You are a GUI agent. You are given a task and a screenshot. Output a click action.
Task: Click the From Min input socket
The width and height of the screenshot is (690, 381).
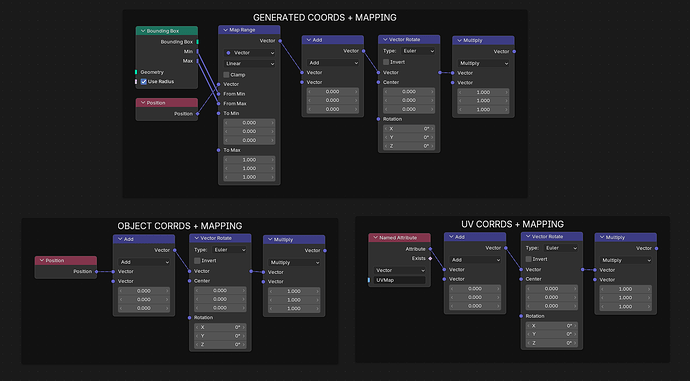point(219,94)
